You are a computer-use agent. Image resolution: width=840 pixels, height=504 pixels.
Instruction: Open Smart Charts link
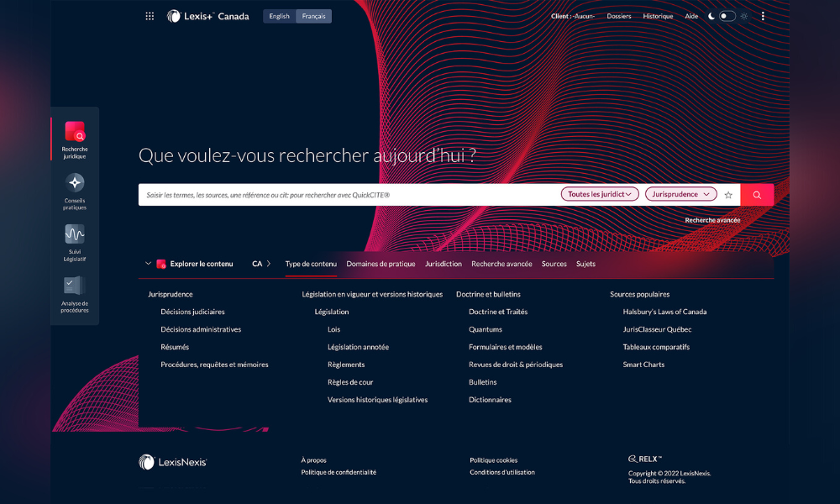pyautogui.click(x=643, y=365)
